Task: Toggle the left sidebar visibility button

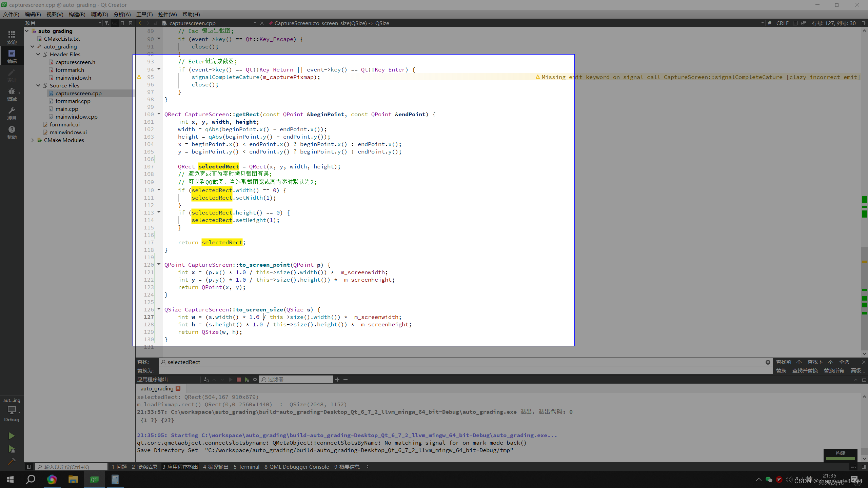Action: (29, 467)
